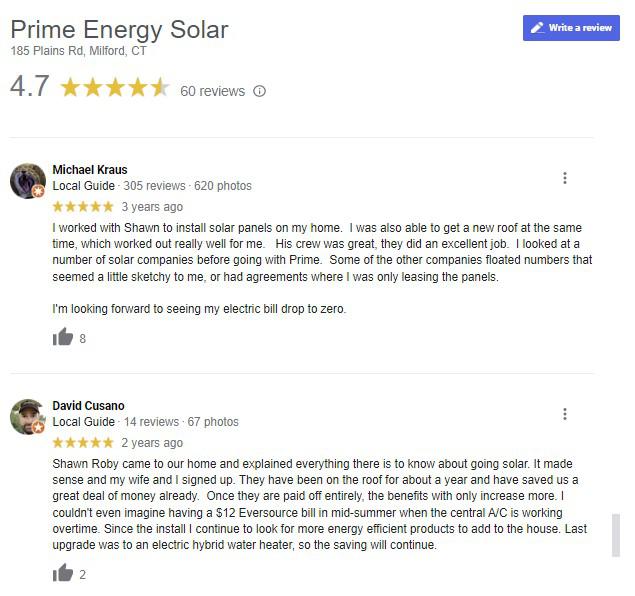Image resolution: width=635 pixels, height=596 pixels.
Task: Open David Cusano review options menu
Action: click(565, 414)
